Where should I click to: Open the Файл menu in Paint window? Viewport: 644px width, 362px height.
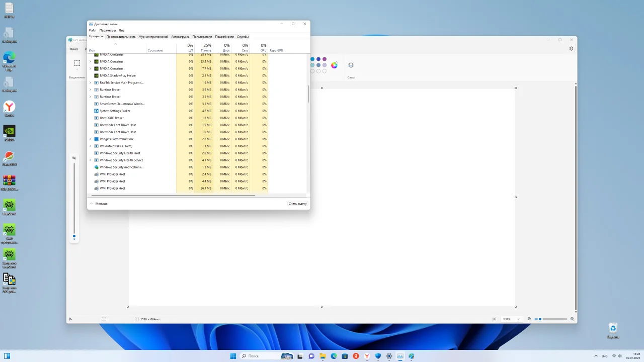click(x=74, y=49)
